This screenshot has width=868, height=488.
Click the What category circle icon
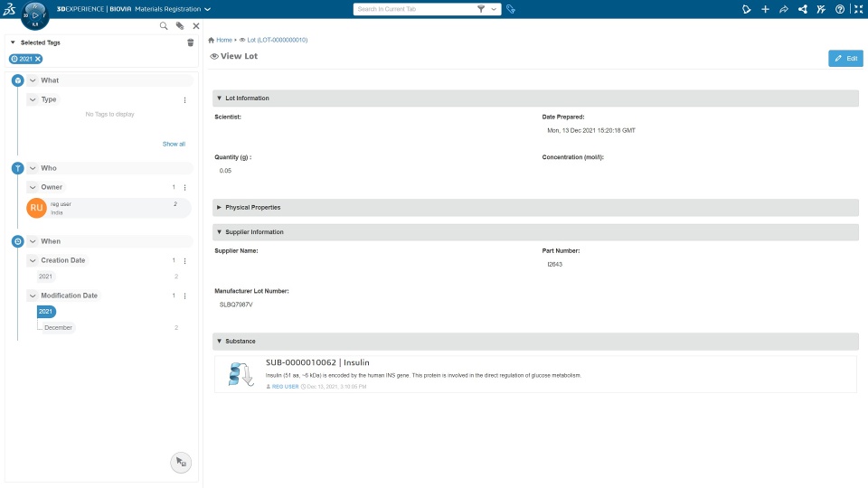(x=18, y=80)
